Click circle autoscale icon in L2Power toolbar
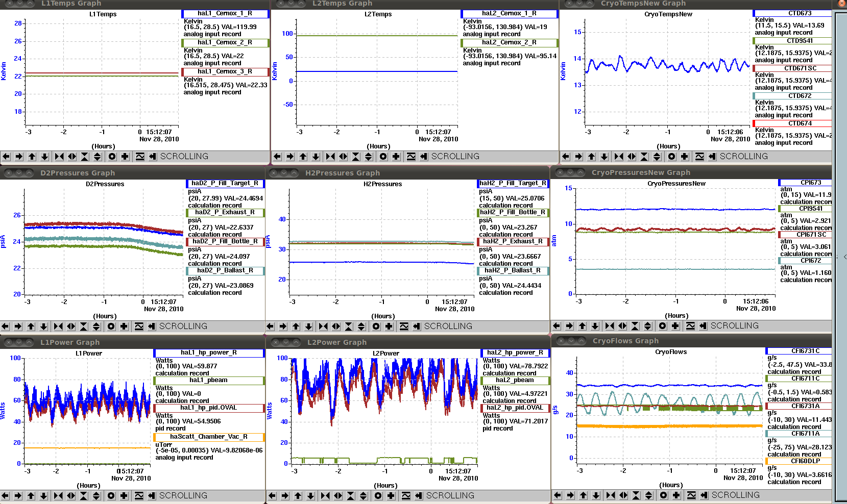The height and width of the screenshot is (504, 847). pyautogui.click(x=378, y=496)
